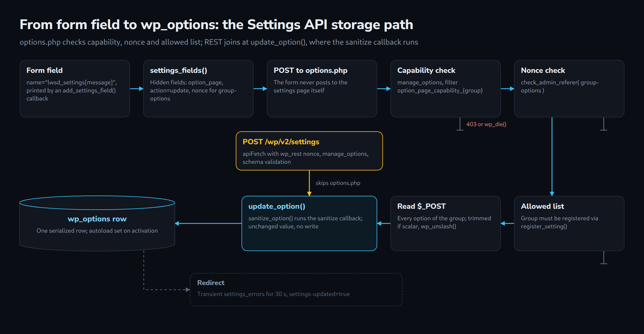Click text 'Every option of the group; trimmed'

(444, 218)
